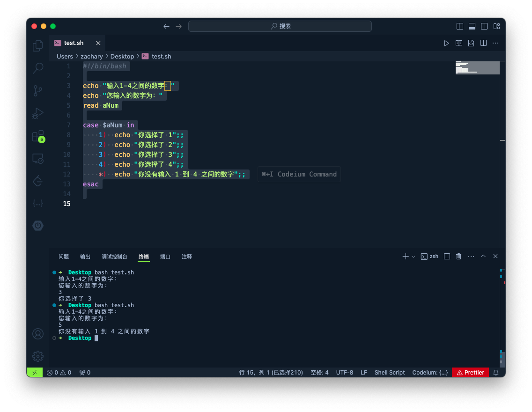532x412 pixels.
Task: Change indentation setting 空格: 4
Action: pos(319,373)
